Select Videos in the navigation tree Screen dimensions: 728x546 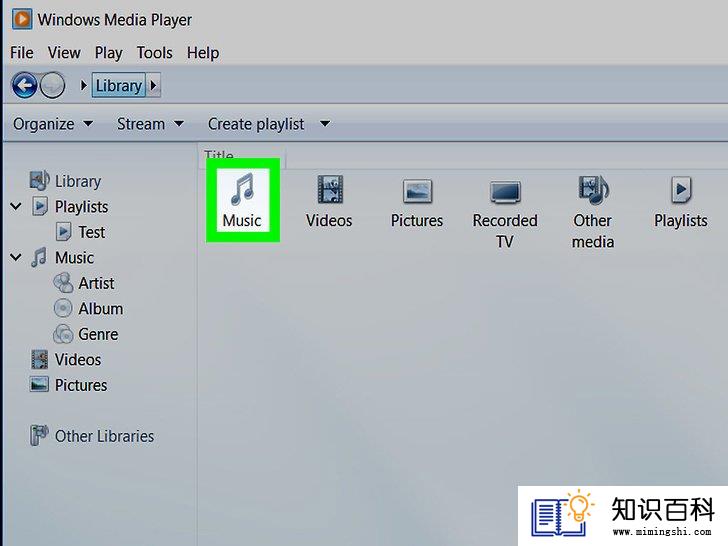pos(78,360)
